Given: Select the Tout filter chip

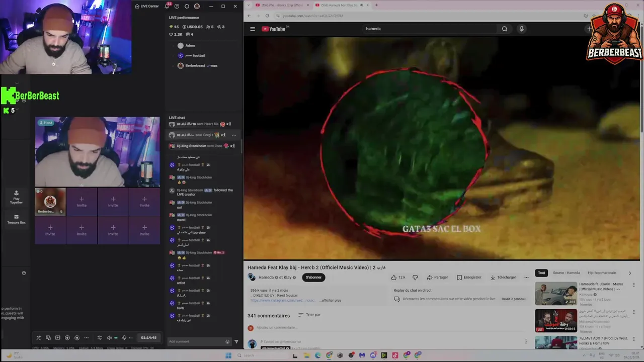Looking at the screenshot, I should [x=541, y=273].
